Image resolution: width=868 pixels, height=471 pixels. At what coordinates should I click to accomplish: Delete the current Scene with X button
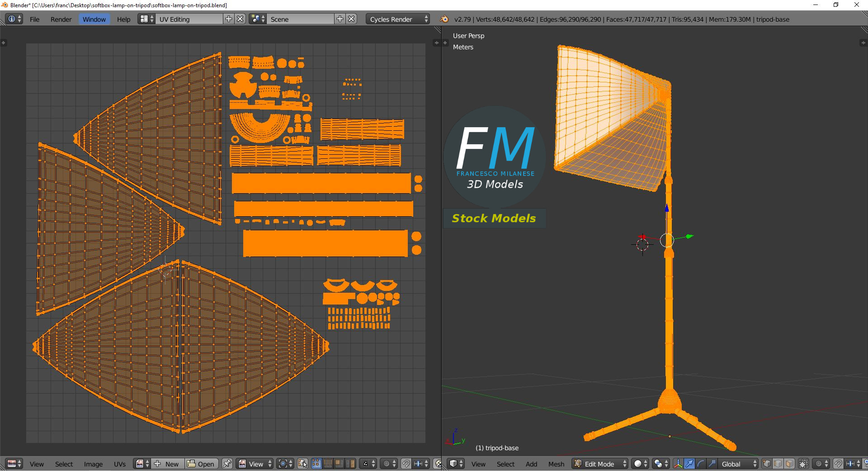coord(352,19)
